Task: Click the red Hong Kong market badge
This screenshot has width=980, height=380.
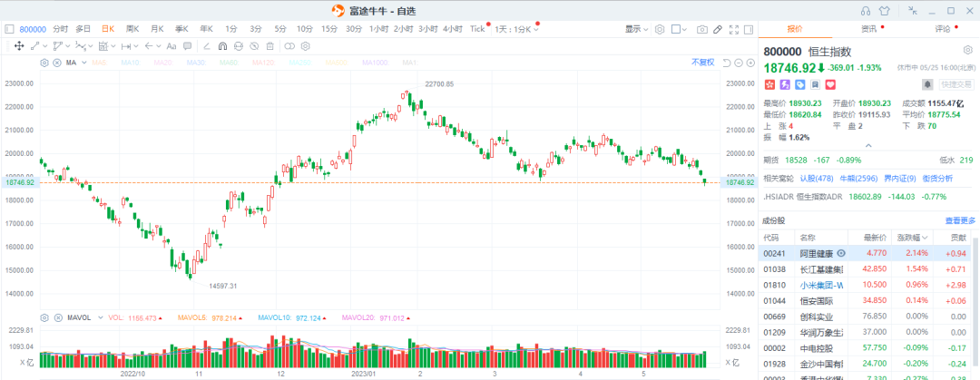Action: [x=770, y=84]
